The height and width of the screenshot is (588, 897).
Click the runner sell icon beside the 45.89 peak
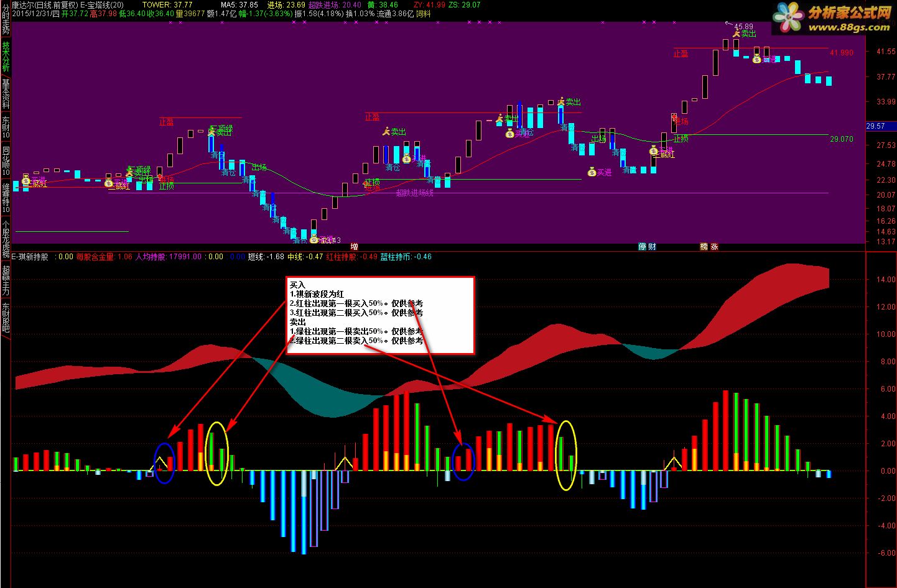pyautogui.click(x=736, y=34)
